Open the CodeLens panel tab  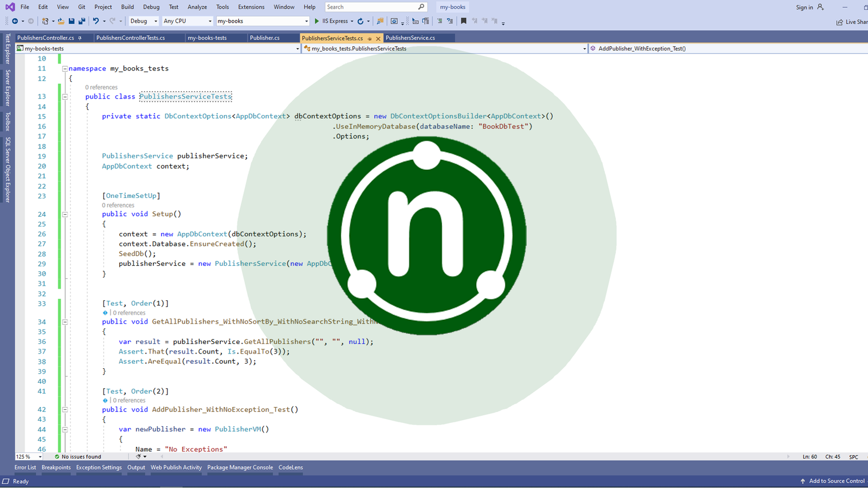(x=291, y=467)
